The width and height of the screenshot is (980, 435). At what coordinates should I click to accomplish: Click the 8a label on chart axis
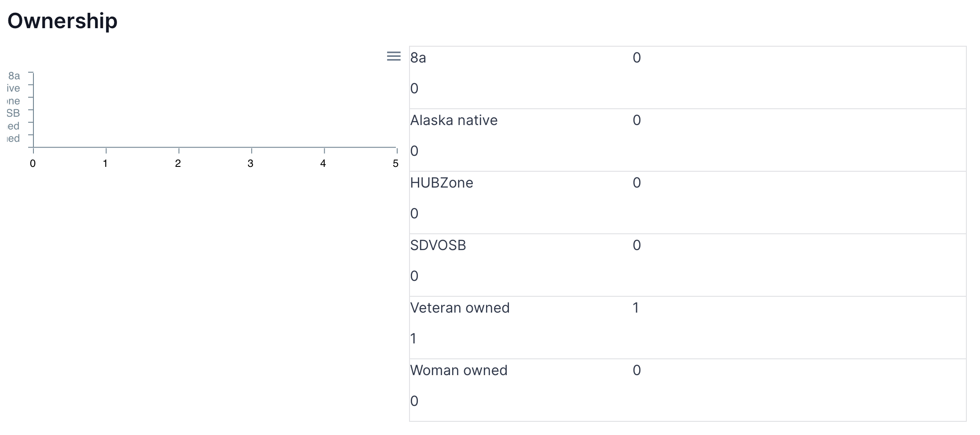coord(14,76)
